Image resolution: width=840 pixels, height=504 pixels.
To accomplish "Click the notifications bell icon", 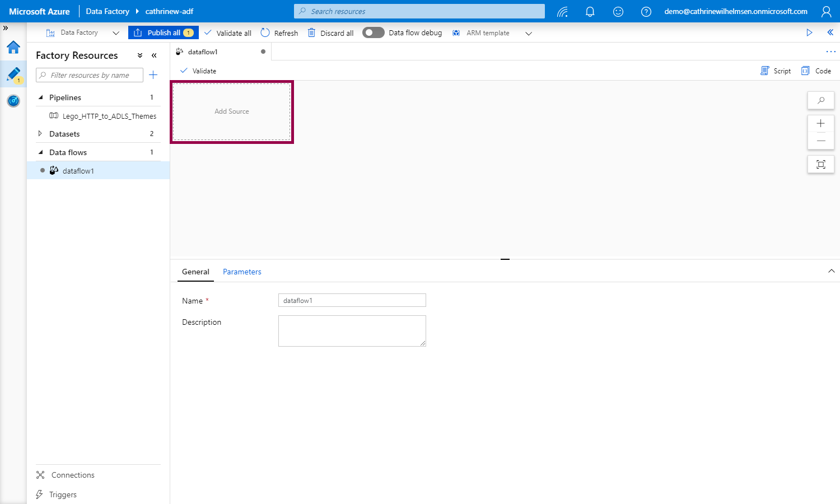I will coord(590,11).
